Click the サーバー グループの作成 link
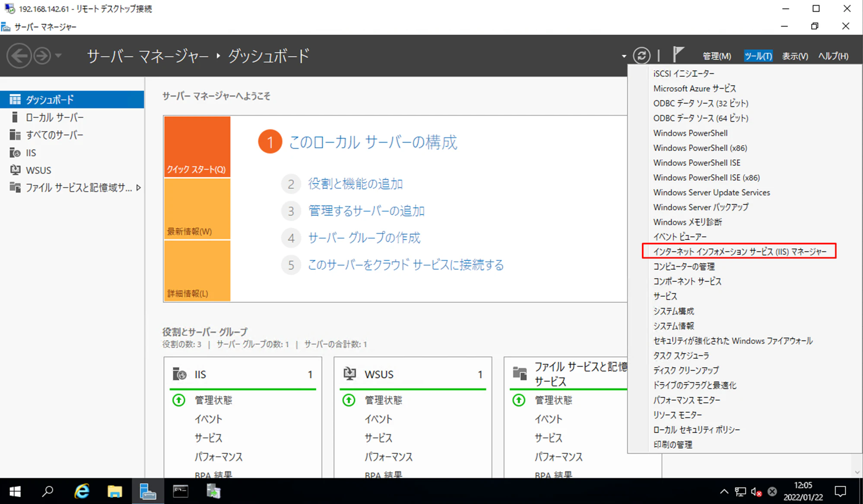This screenshot has width=863, height=504. pos(364,238)
